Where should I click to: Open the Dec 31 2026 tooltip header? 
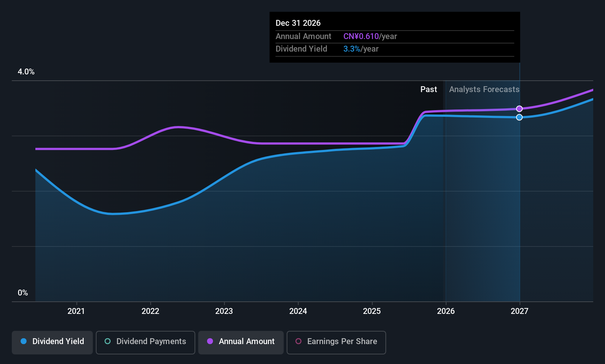click(298, 22)
